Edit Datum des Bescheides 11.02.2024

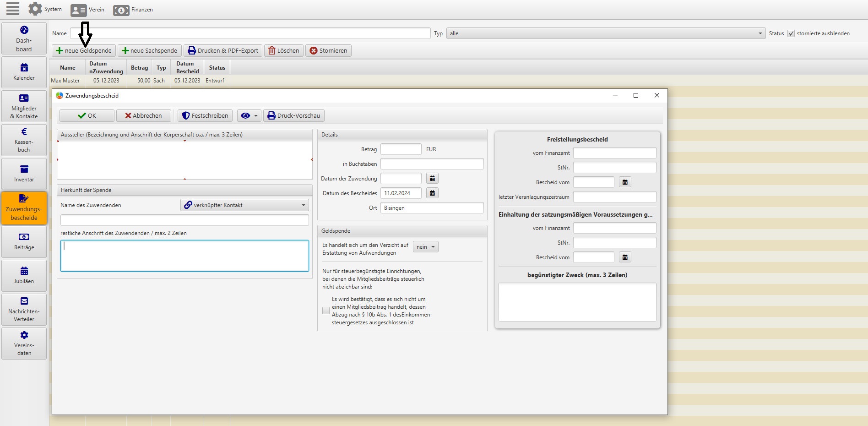tap(401, 193)
